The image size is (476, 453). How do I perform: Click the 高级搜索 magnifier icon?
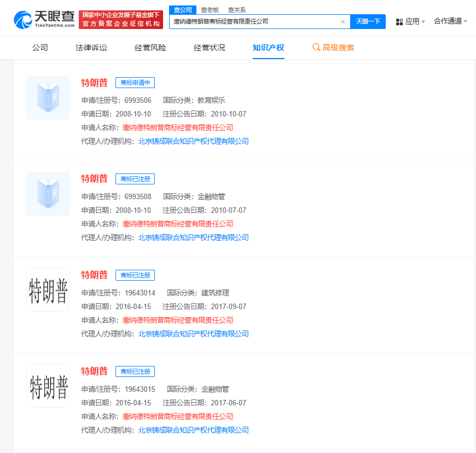tap(316, 48)
